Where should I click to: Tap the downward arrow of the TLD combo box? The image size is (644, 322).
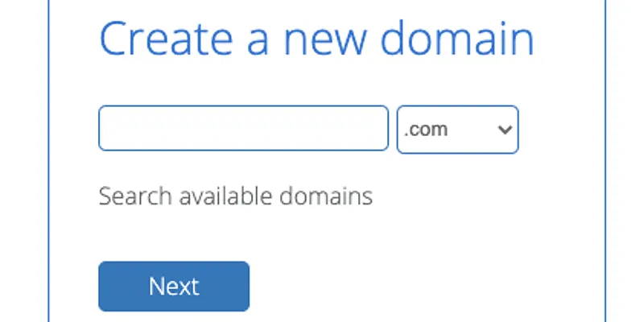pyautogui.click(x=505, y=130)
